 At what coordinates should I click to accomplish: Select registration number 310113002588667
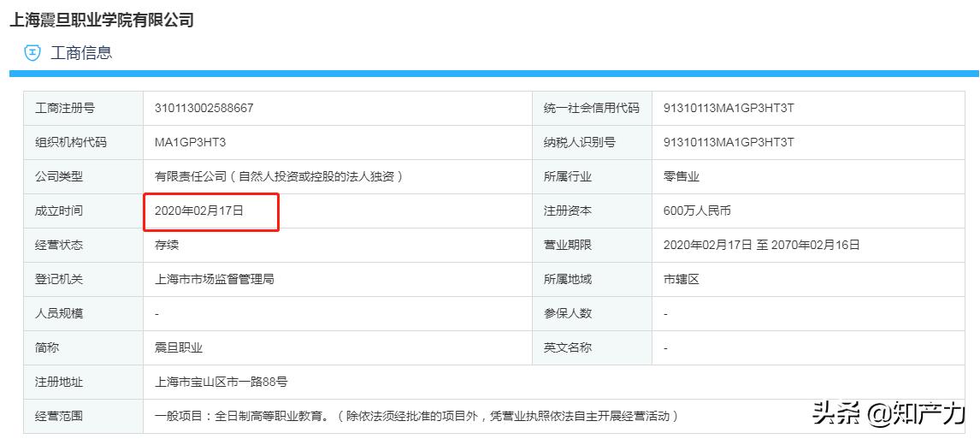click(204, 108)
